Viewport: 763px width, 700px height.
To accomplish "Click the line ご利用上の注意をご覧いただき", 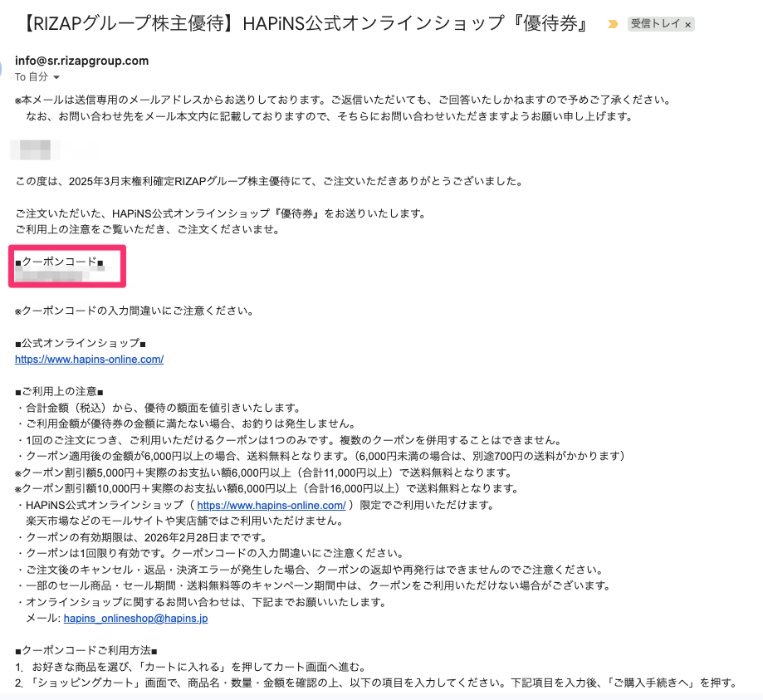I will [147, 229].
